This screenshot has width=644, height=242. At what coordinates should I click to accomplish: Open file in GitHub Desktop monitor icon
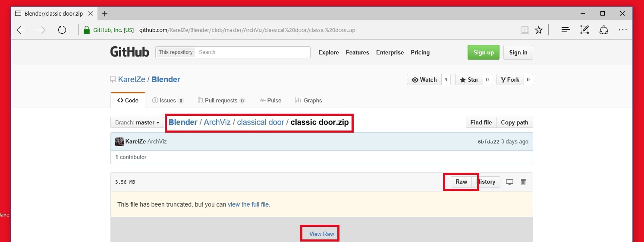[509, 182]
